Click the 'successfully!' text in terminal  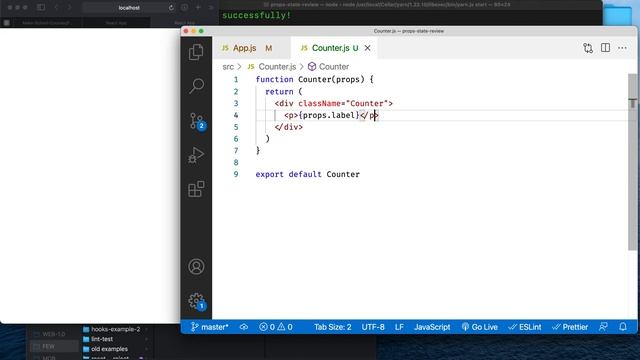point(256,16)
